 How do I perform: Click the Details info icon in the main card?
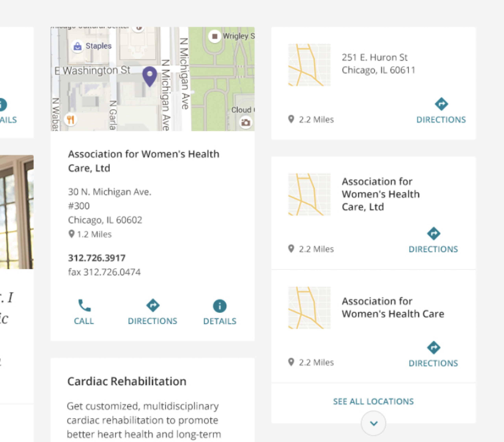coord(220,306)
